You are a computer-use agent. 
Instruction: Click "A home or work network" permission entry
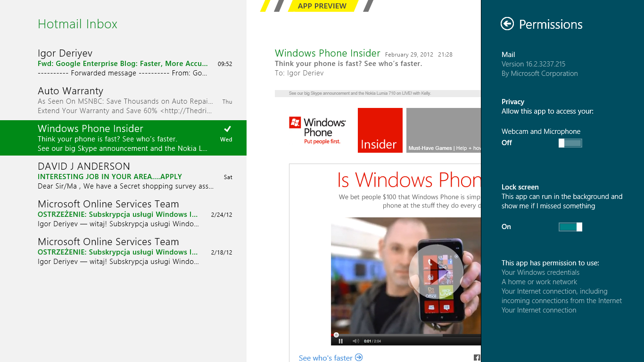539,282
